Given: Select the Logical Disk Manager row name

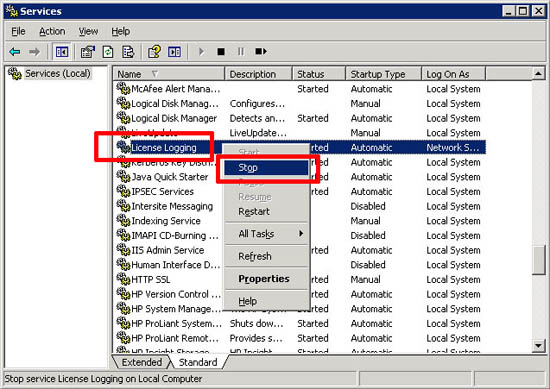Looking at the screenshot, I should (174, 118).
